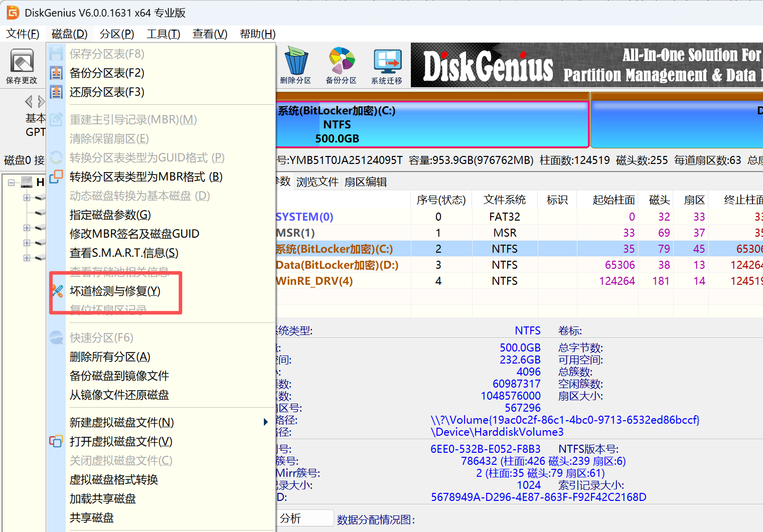Click the next disk right arrow

pyautogui.click(x=41, y=102)
